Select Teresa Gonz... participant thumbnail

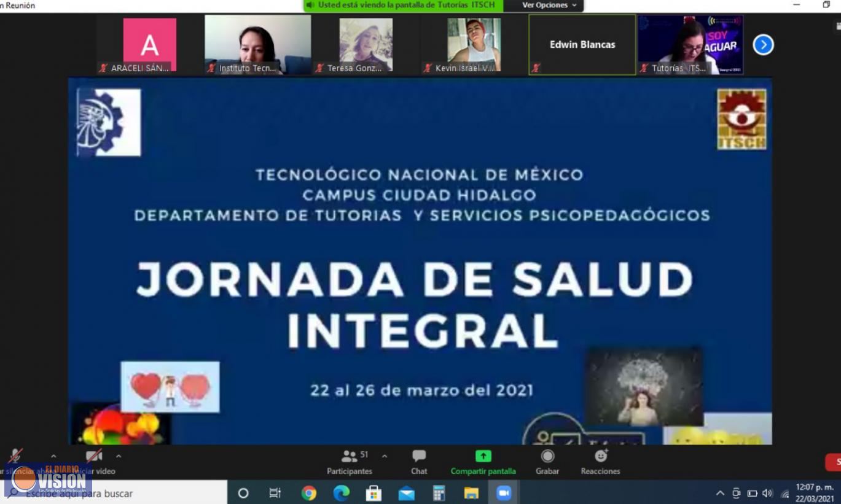366,45
